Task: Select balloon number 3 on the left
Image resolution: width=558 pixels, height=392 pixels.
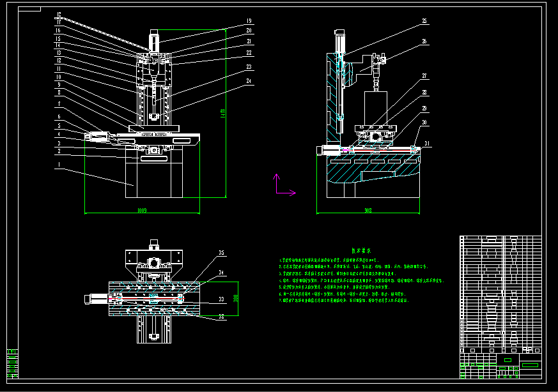Action: (59, 143)
